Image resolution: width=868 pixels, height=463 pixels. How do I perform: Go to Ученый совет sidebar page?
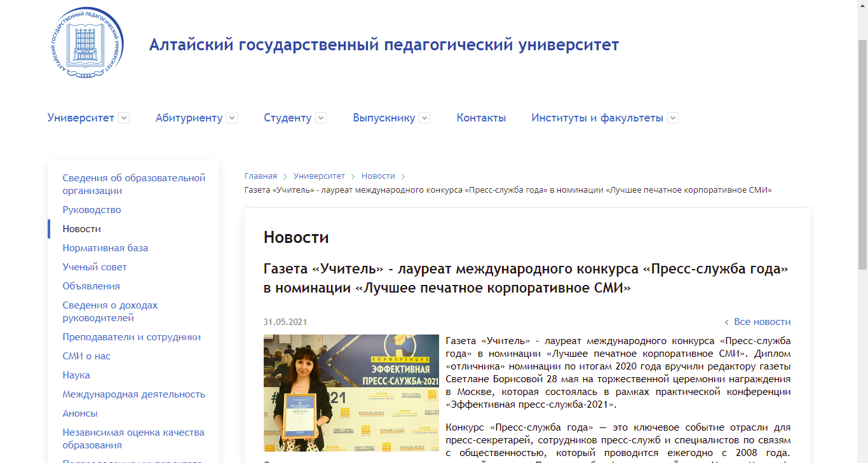click(95, 267)
